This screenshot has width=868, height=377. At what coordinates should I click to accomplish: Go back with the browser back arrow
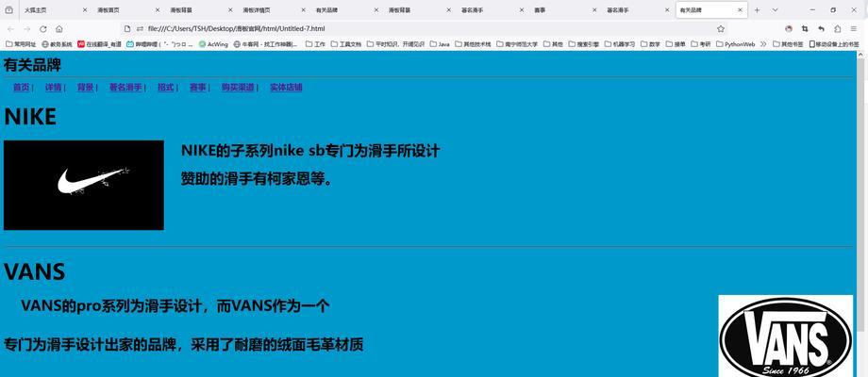click(10, 28)
